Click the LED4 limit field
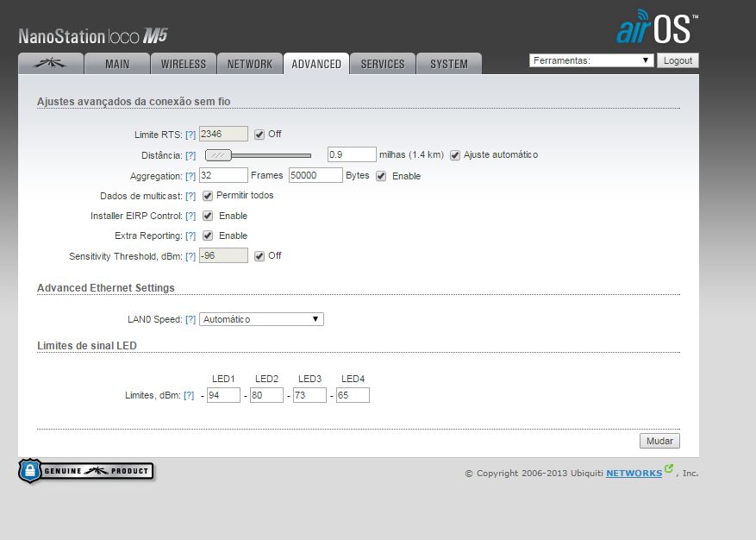 (x=353, y=395)
